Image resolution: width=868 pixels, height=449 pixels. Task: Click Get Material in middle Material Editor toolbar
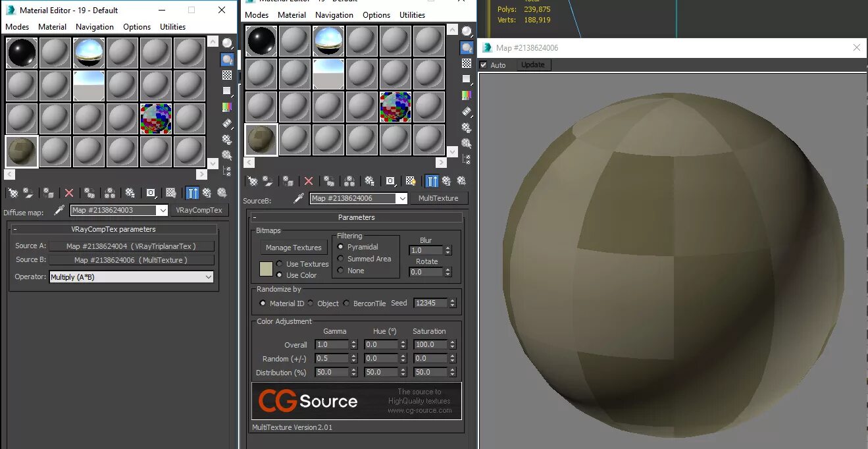pyautogui.click(x=252, y=181)
